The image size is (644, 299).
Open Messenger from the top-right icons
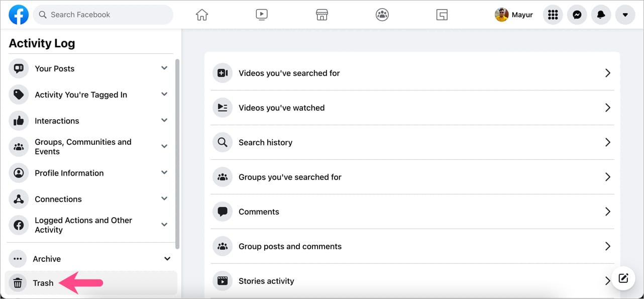pos(577,15)
